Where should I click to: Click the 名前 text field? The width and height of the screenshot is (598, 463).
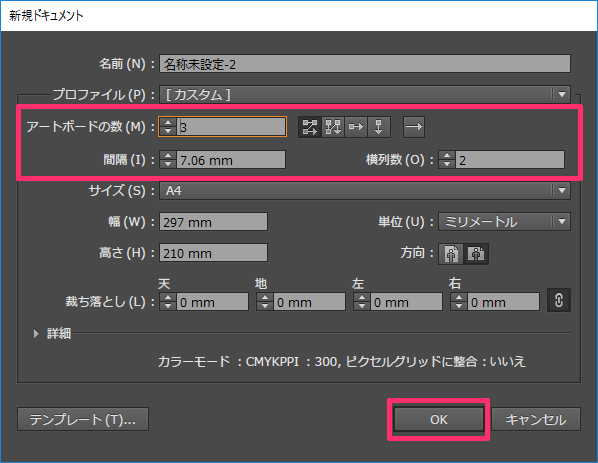pos(365,64)
